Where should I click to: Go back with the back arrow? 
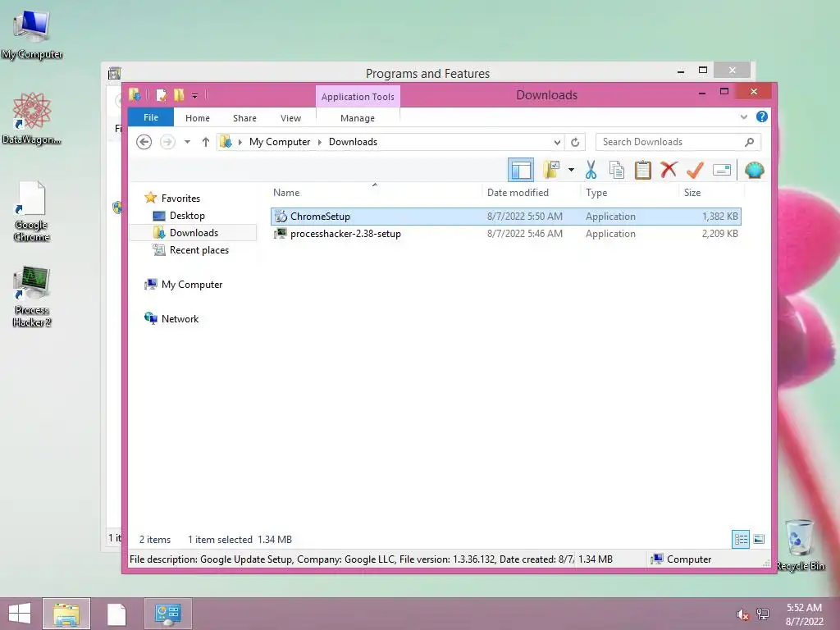(144, 142)
